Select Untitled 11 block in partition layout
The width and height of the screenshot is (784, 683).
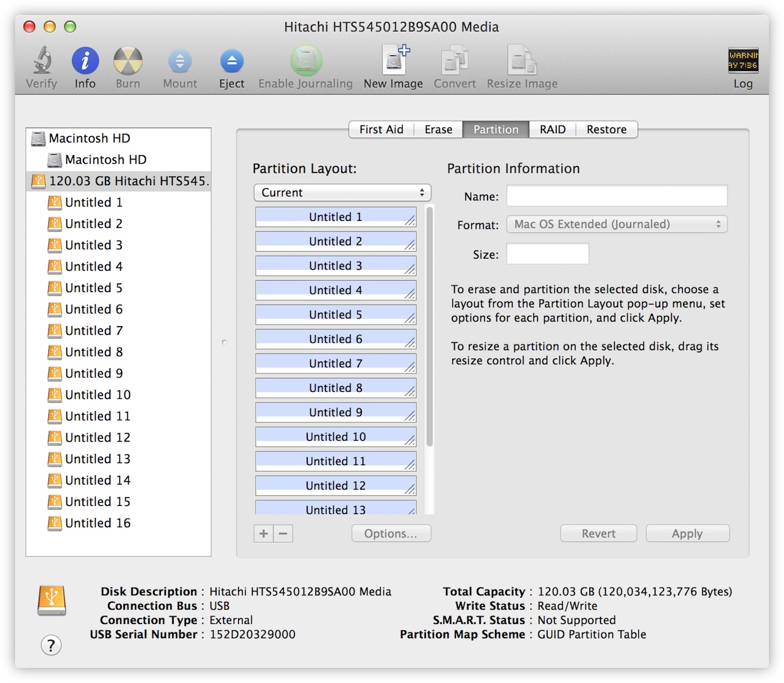click(335, 461)
